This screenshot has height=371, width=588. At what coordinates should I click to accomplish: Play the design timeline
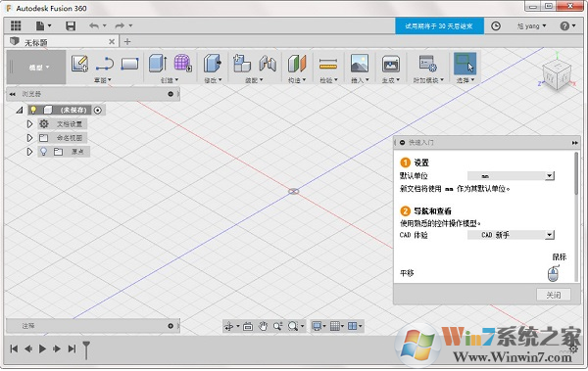[x=42, y=348]
